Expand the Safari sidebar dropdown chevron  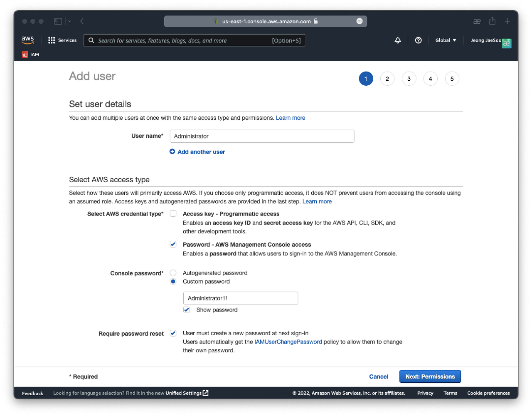click(69, 21)
